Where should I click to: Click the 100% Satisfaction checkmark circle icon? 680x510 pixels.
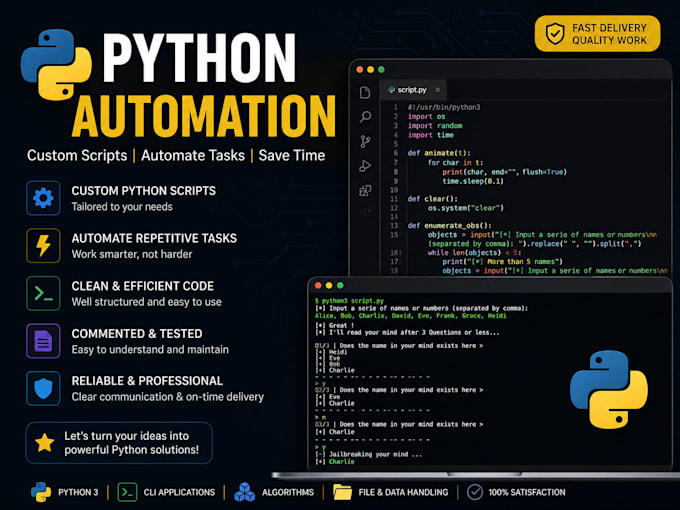(x=475, y=492)
